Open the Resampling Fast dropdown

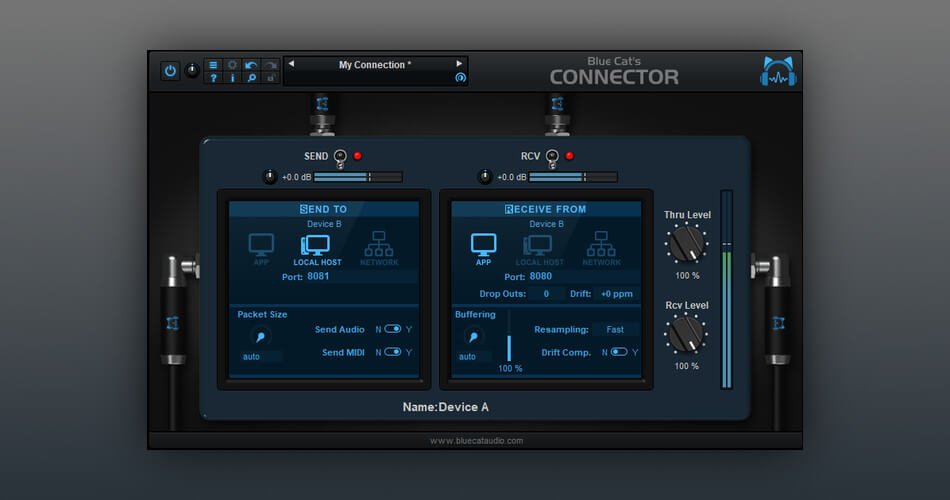[x=616, y=330]
